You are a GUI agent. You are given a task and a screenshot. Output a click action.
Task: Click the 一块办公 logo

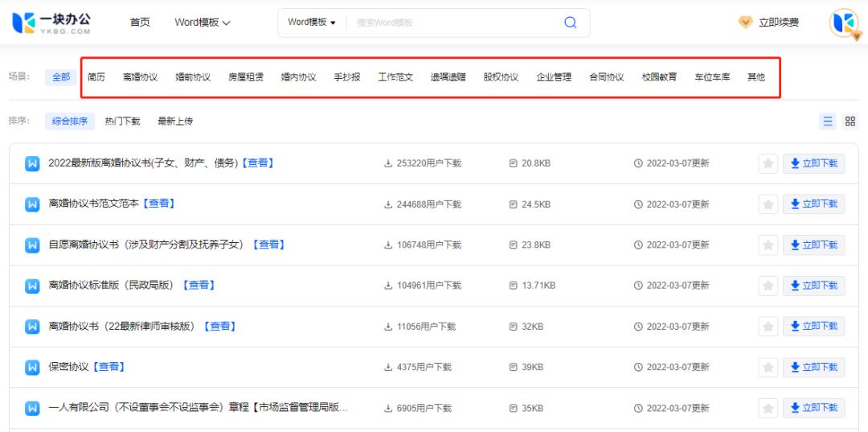point(51,23)
